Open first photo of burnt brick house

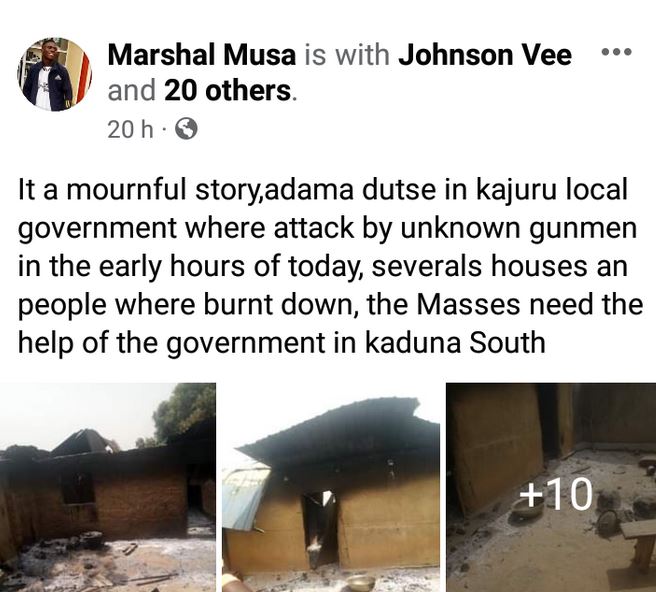pyautogui.click(x=108, y=487)
